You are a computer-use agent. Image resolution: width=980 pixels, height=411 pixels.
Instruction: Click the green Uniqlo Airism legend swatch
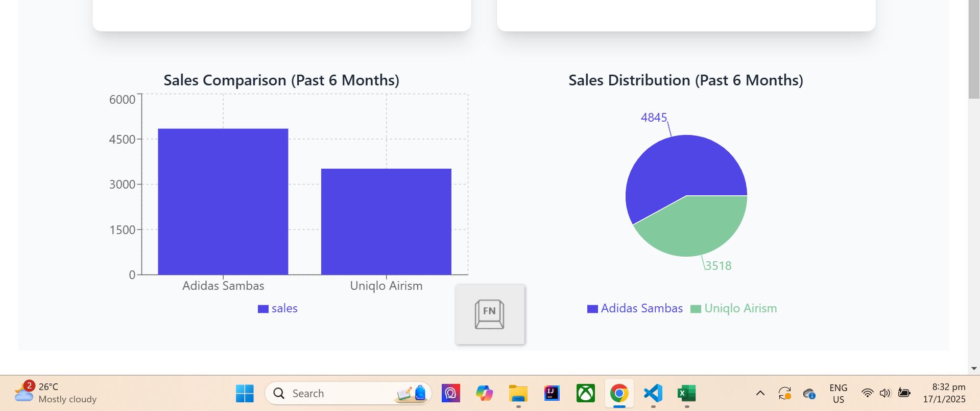tap(696, 309)
